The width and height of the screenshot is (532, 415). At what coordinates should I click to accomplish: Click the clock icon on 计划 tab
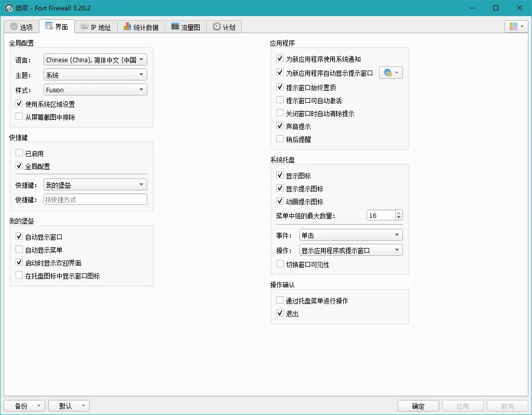pos(217,26)
